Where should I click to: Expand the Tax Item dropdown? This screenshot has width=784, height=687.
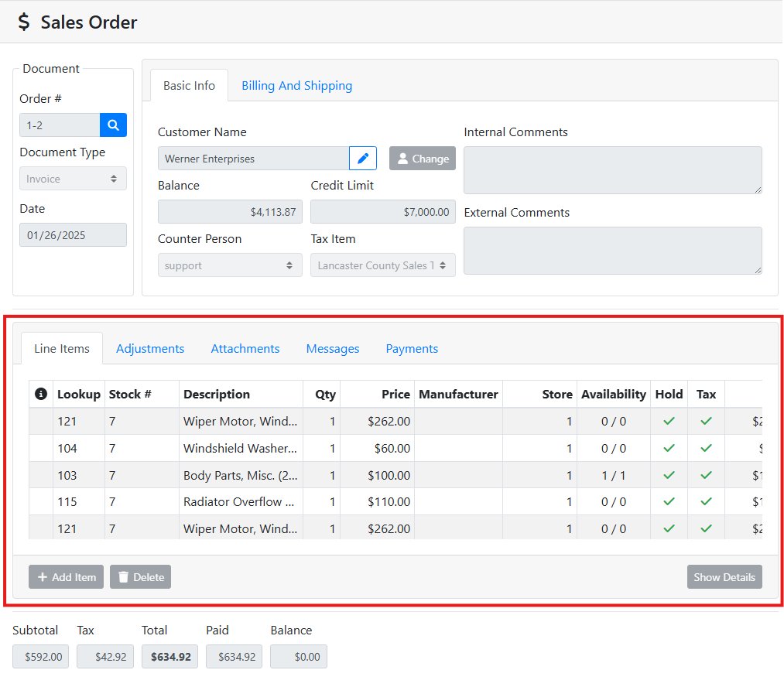coord(382,265)
